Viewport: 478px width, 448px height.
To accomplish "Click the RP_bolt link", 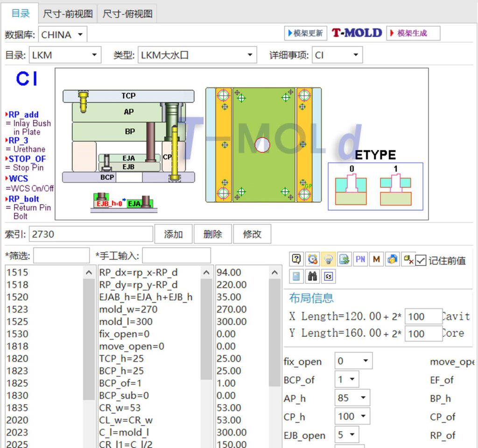I will (24, 199).
